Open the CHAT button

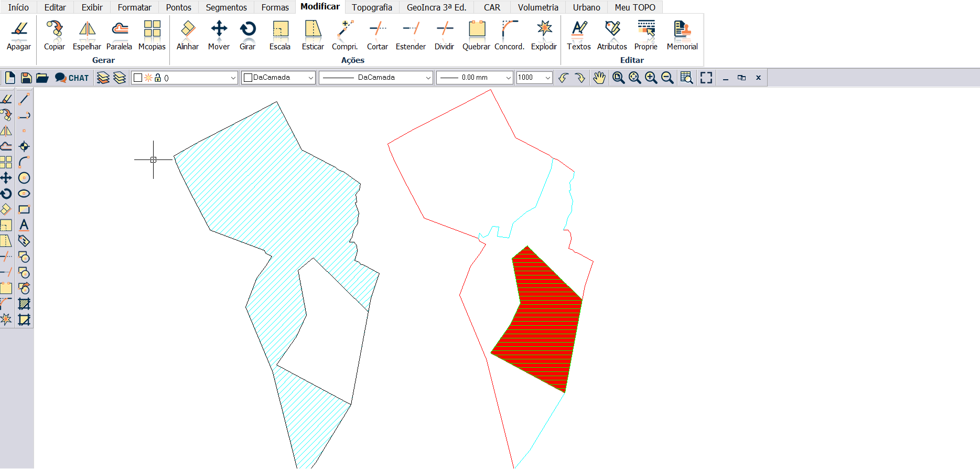pyautogui.click(x=72, y=78)
